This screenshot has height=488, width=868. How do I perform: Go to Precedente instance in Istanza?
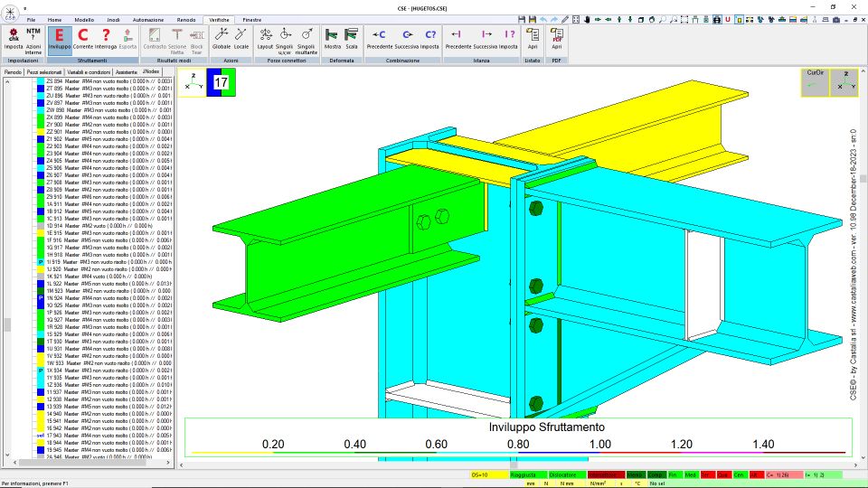458,40
